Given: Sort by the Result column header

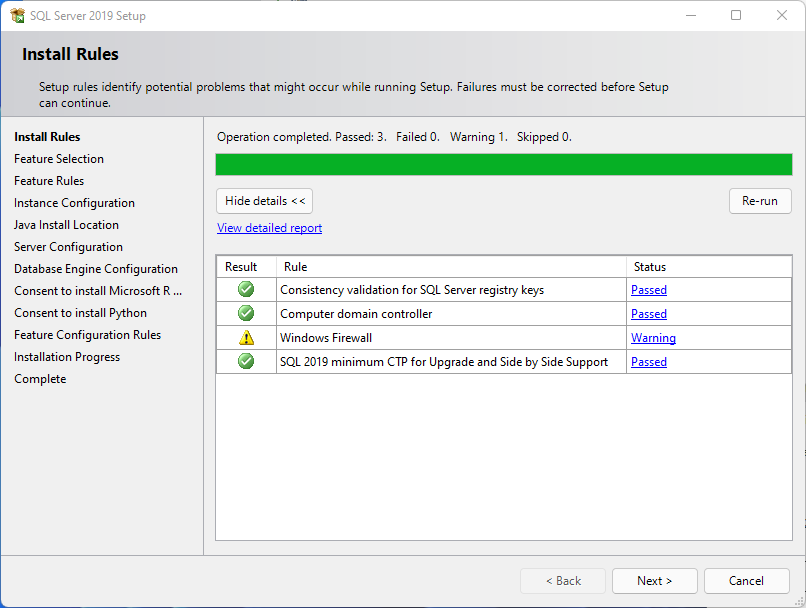Looking at the screenshot, I should [246, 267].
